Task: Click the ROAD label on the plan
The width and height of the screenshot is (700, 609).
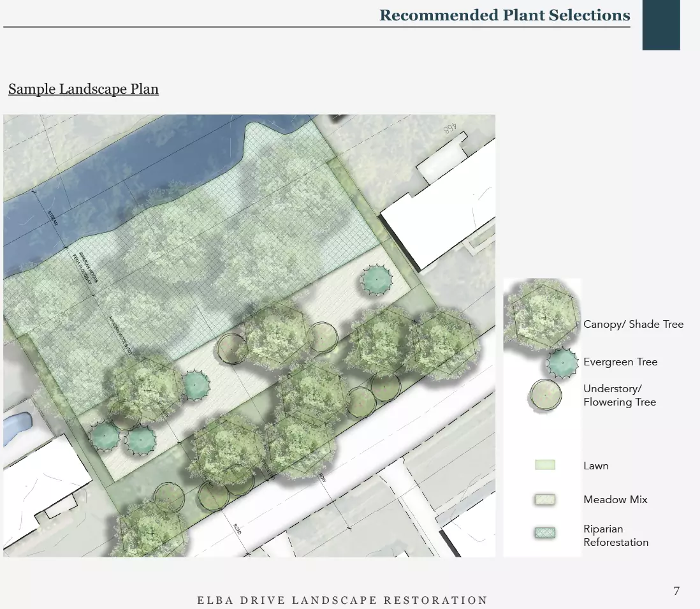Action: point(237,529)
